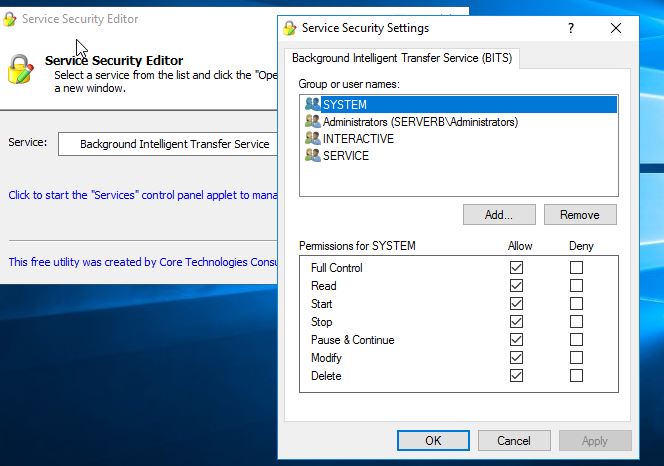664x466 pixels.
Task: Toggle Allow checkbox for Stop
Action: click(516, 322)
